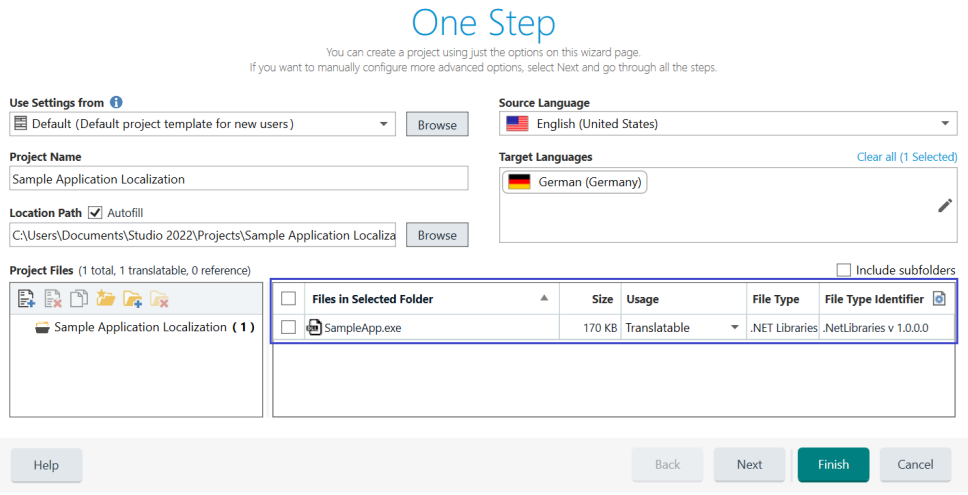
Task: Select Sample Application Localization tree item
Action: (144, 327)
